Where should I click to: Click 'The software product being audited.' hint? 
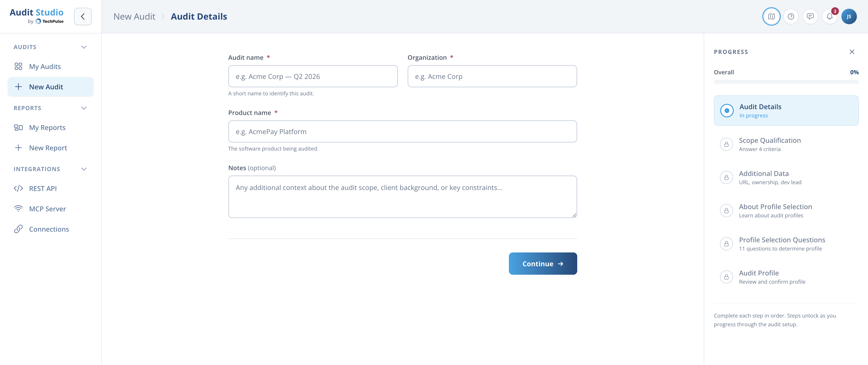point(273,148)
